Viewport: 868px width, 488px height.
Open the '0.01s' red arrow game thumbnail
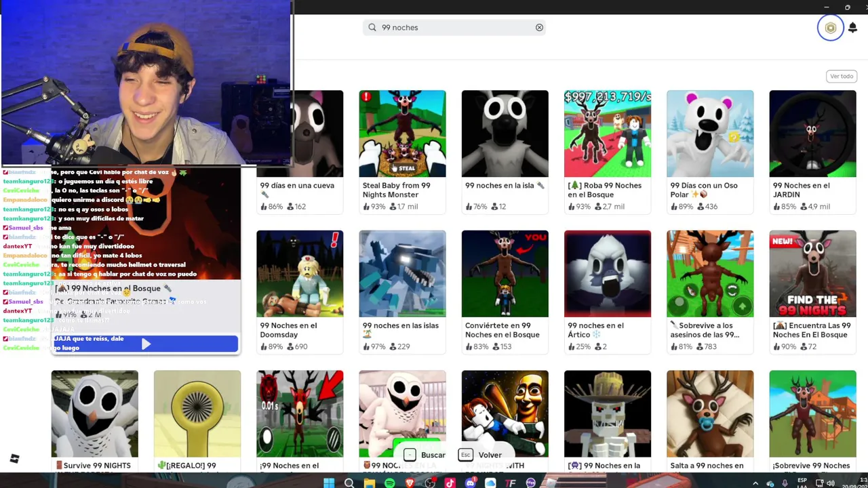[300, 413]
